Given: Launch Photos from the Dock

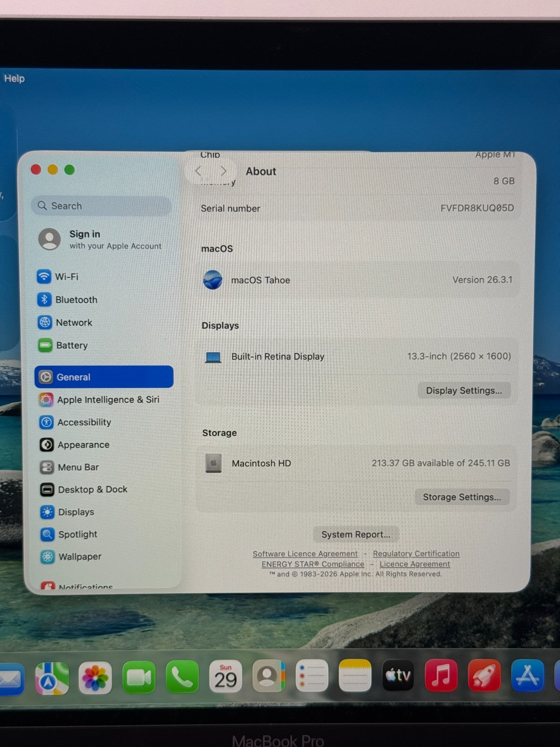Looking at the screenshot, I should click(95, 677).
